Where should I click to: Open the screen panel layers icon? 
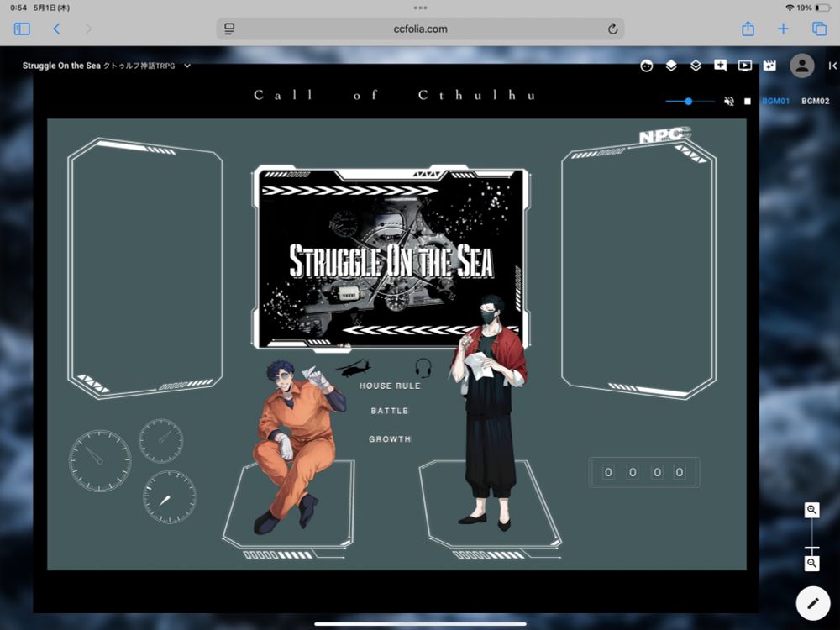(671, 66)
